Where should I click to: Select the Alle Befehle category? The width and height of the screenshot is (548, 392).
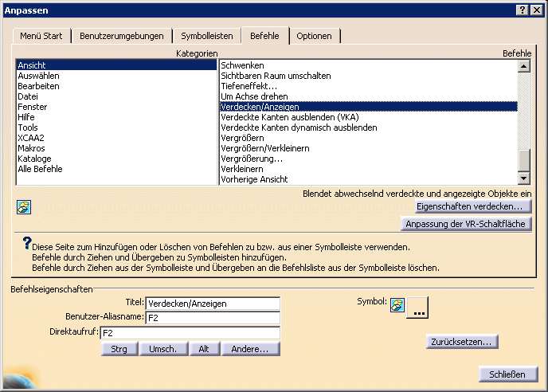(x=116, y=169)
